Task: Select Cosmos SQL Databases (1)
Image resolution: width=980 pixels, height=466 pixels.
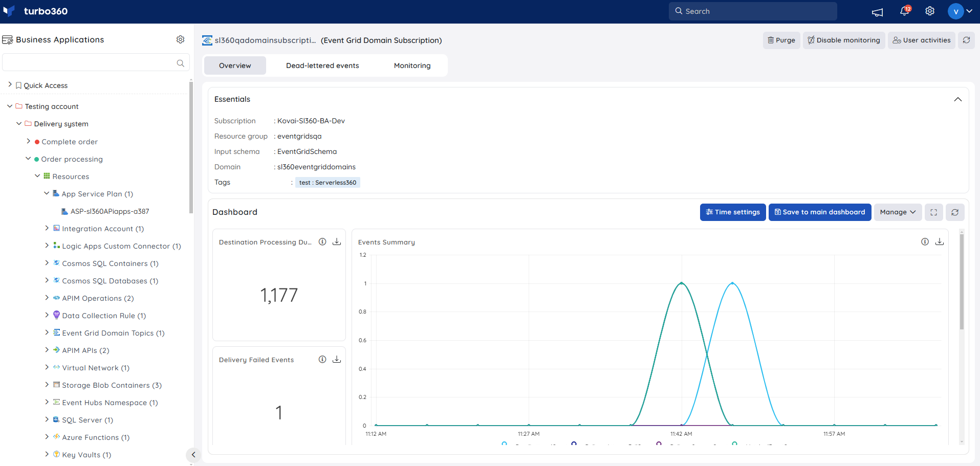Action: pos(110,281)
